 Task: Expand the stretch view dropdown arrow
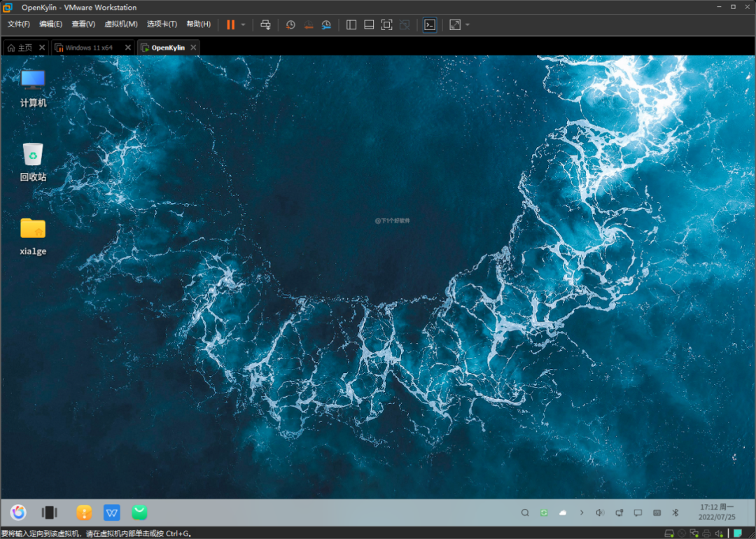[x=468, y=24]
